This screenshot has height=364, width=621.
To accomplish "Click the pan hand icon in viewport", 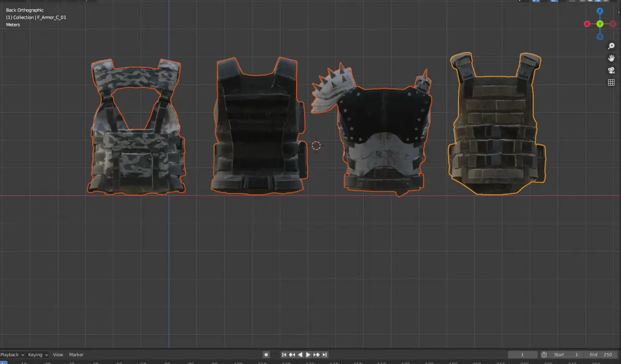I will tap(611, 58).
